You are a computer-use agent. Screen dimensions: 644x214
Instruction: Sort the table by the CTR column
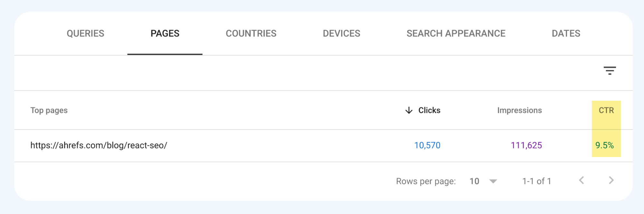606,110
